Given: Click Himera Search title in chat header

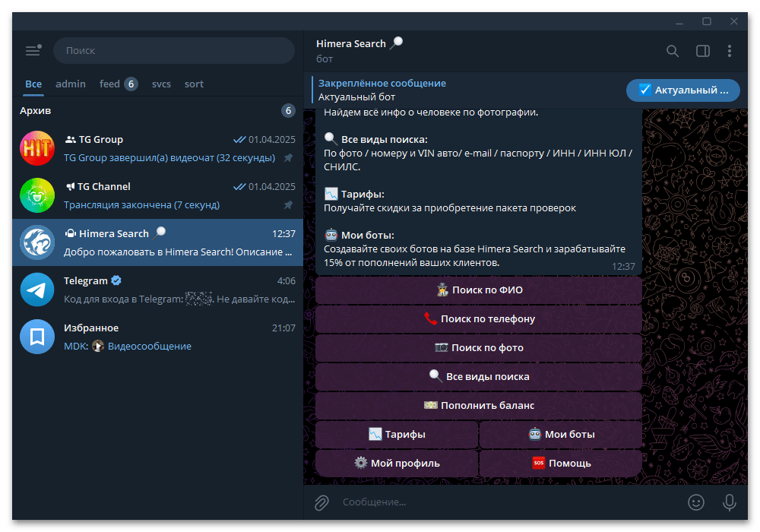Looking at the screenshot, I should coord(351,43).
